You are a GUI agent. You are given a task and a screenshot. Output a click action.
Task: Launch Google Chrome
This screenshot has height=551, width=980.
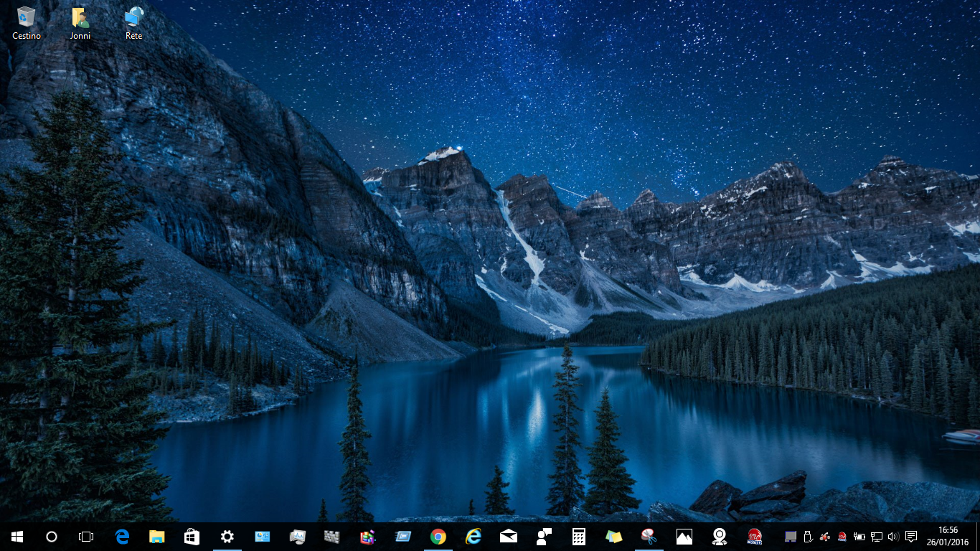[436, 536]
